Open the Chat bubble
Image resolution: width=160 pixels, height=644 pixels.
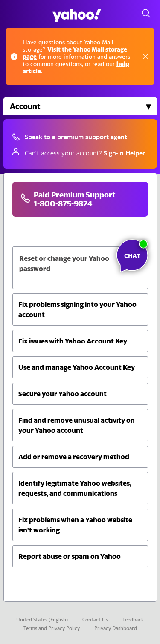132,255
